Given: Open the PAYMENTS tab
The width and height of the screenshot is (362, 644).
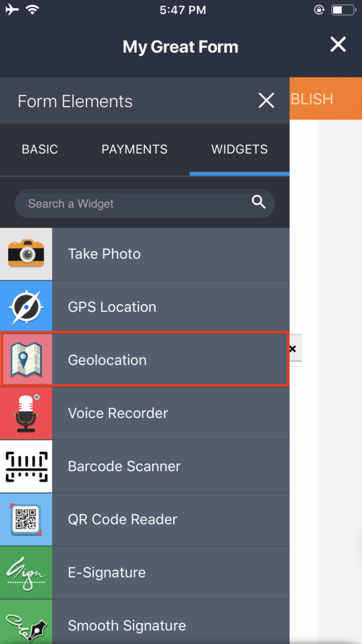Looking at the screenshot, I should click(x=134, y=149).
